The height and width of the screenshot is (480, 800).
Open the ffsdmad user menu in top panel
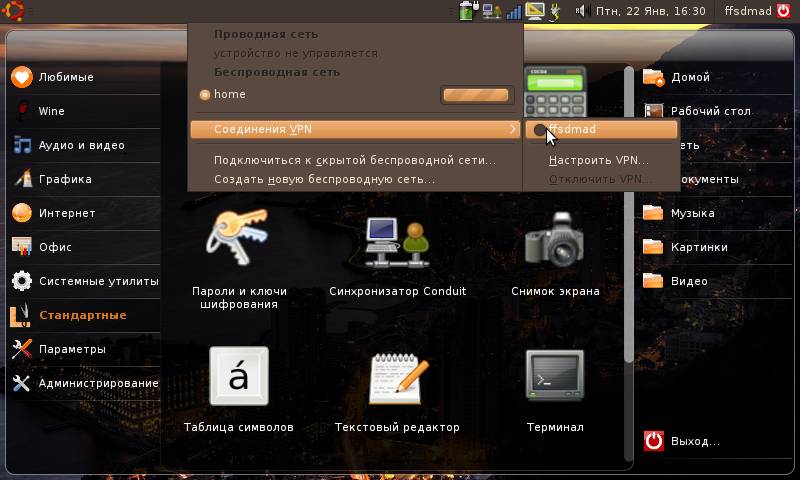(x=758, y=11)
